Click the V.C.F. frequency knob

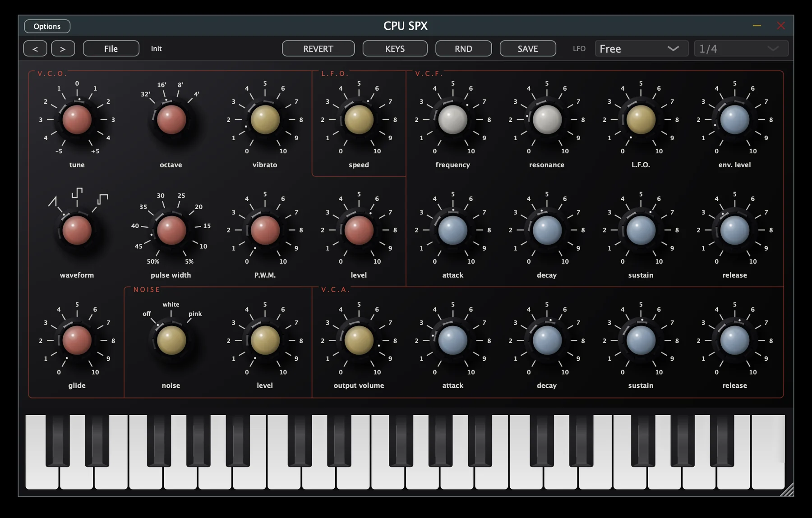(x=453, y=119)
